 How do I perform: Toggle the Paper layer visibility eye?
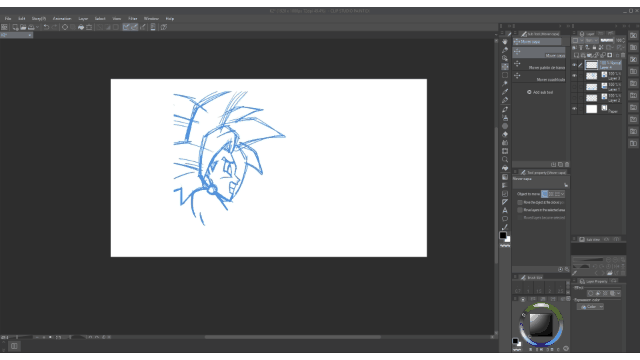click(574, 109)
